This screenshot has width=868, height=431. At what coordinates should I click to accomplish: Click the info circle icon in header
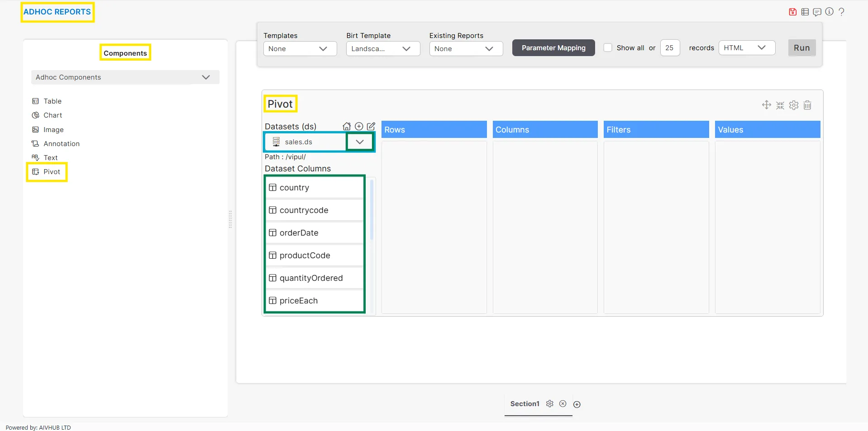click(x=829, y=12)
